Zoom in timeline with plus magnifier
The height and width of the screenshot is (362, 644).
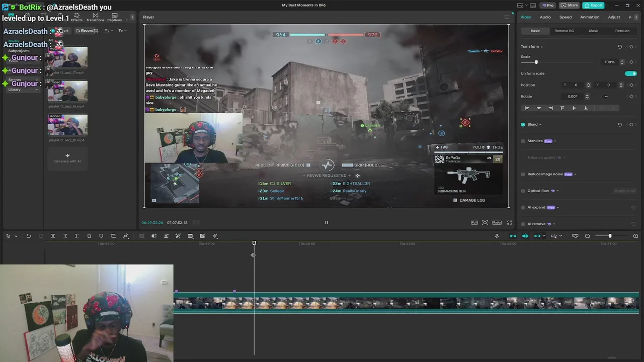[635, 236]
